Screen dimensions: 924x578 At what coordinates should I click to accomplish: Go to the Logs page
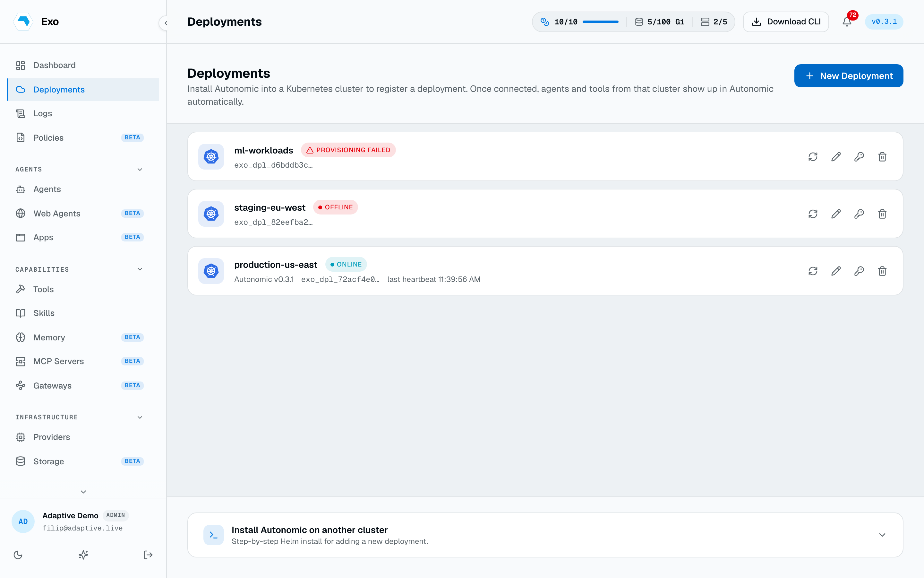tap(83, 114)
